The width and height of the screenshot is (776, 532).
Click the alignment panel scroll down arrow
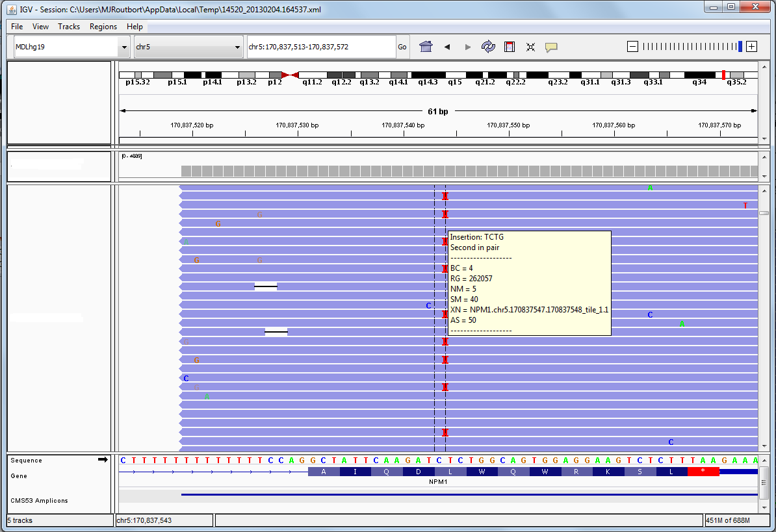pyautogui.click(x=764, y=446)
